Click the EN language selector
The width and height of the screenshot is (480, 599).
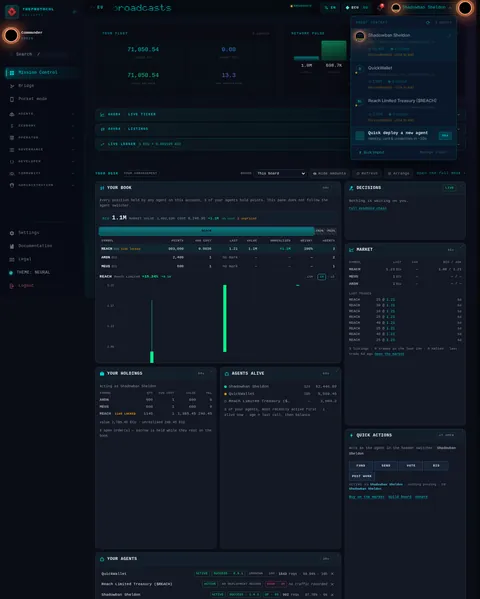tap(330, 7)
